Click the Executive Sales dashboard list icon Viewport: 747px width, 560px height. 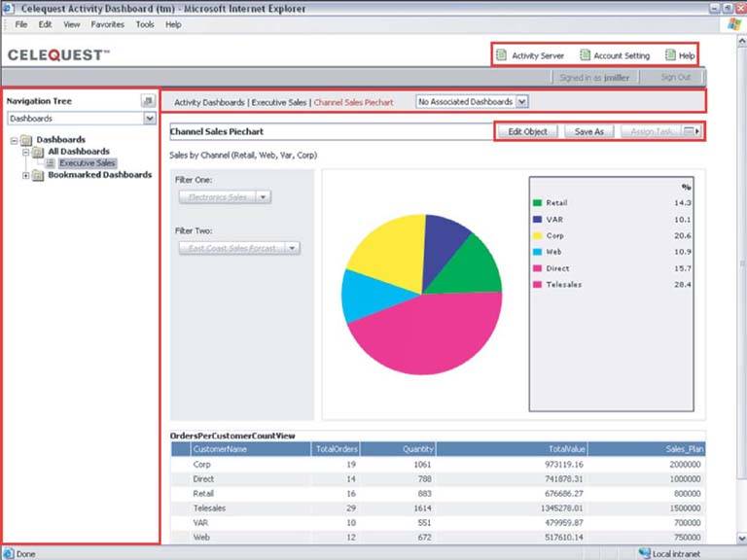pyautogui.click(x=51, y=163)
